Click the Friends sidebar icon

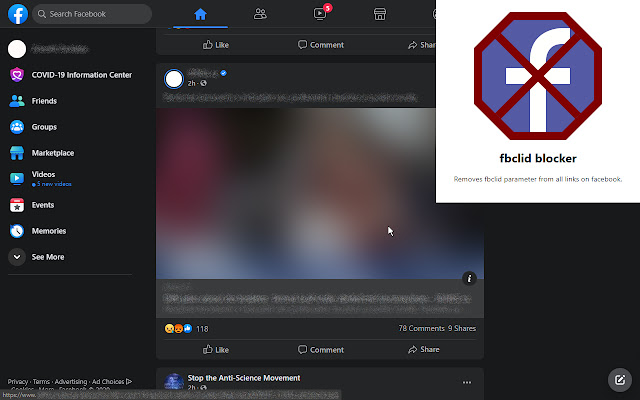click(x=17, y=101)
